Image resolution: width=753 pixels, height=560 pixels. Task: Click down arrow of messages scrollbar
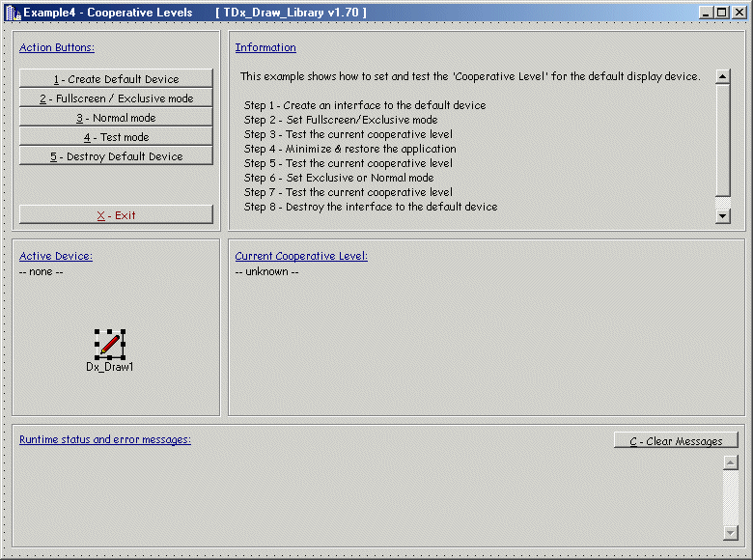click(730, 533)
